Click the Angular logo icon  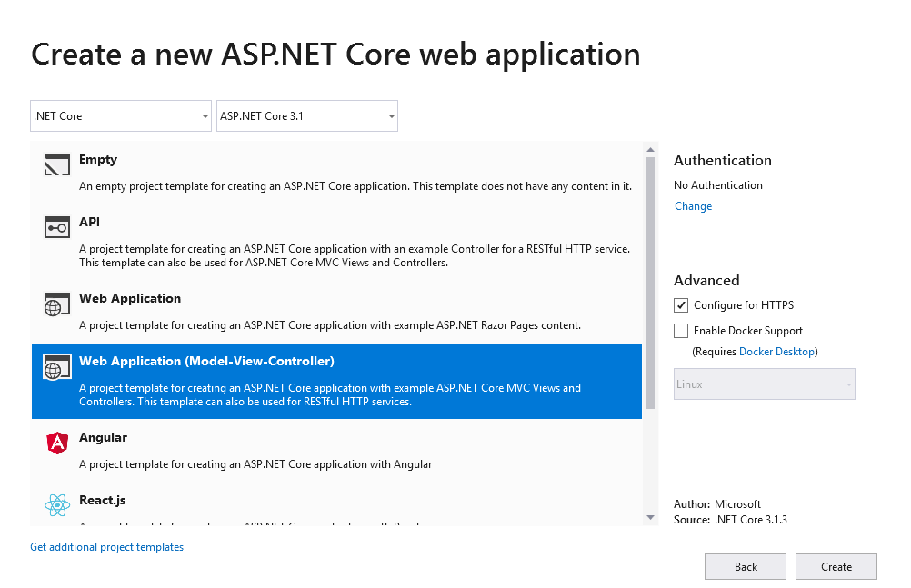pyautogui.click(x=57, y=443)
